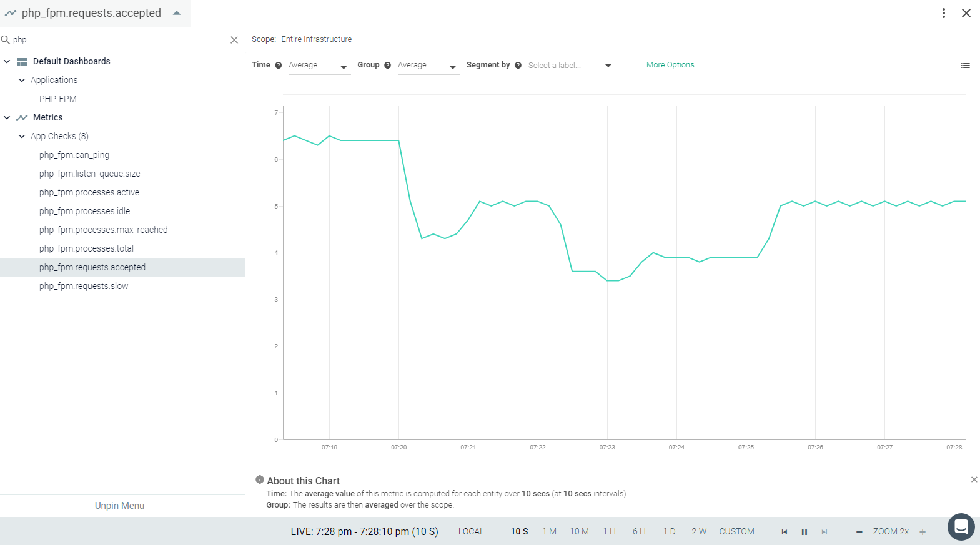This screenshot has width=980, height=545.
Task: Select the 6 H time range
Action: click(x=639, y=531)
